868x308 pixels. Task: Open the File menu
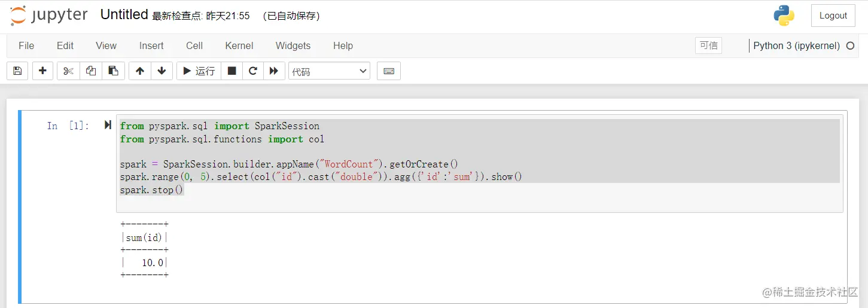pyautogui.click(x=26, y=45)
